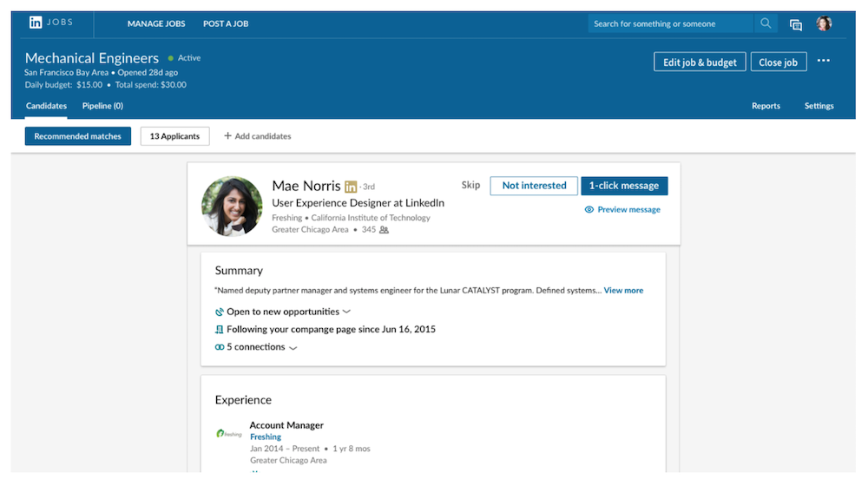Expand the 5 connections chevron
Viewport: 868px width, 486px height.
[293, 348]
